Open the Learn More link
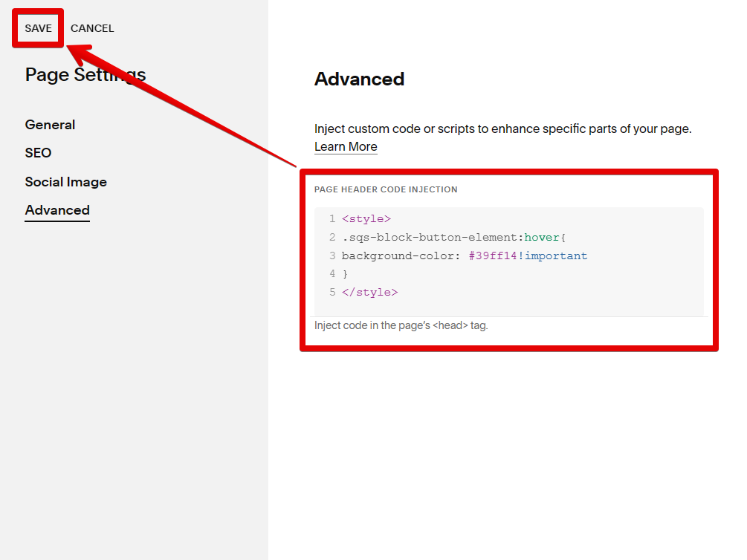747x560 pixels. tap(346, 146)
